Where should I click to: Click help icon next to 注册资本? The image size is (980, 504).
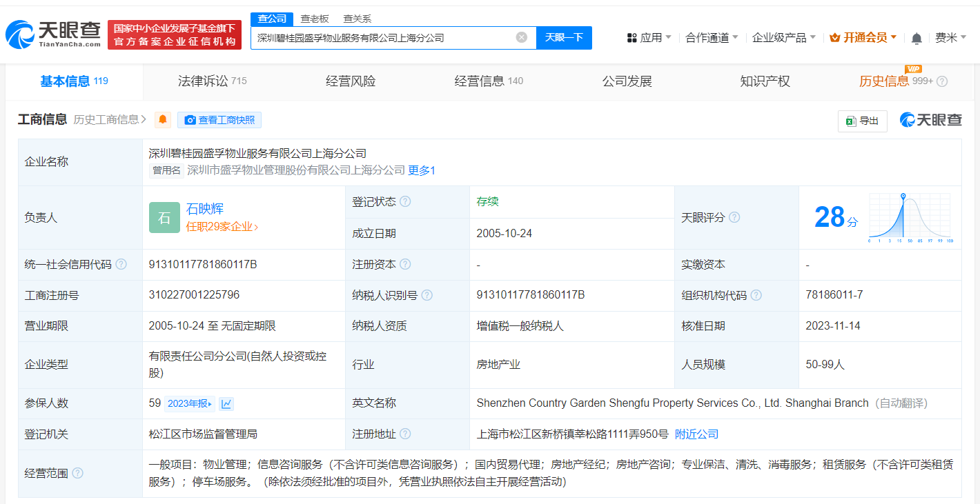pos(405,264)
